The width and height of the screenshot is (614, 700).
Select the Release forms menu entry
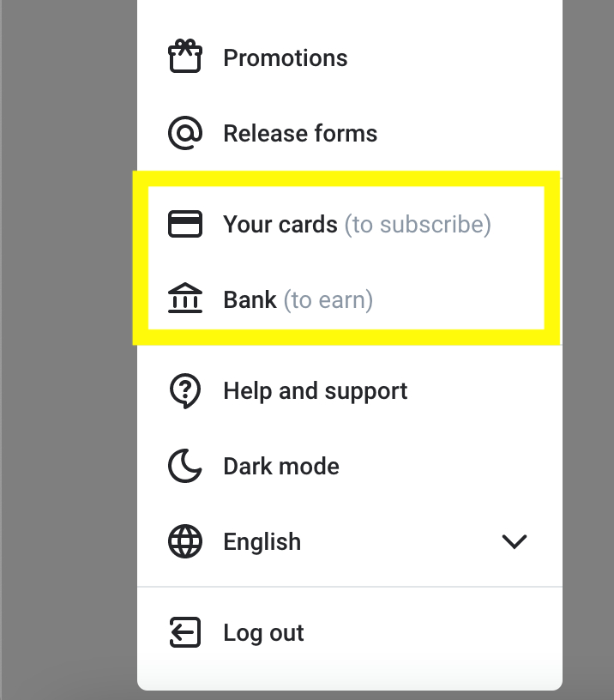[349, 133]
